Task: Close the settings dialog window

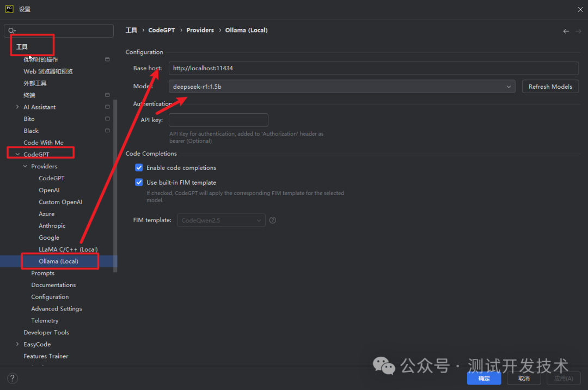Action: [x=580, y=9]
